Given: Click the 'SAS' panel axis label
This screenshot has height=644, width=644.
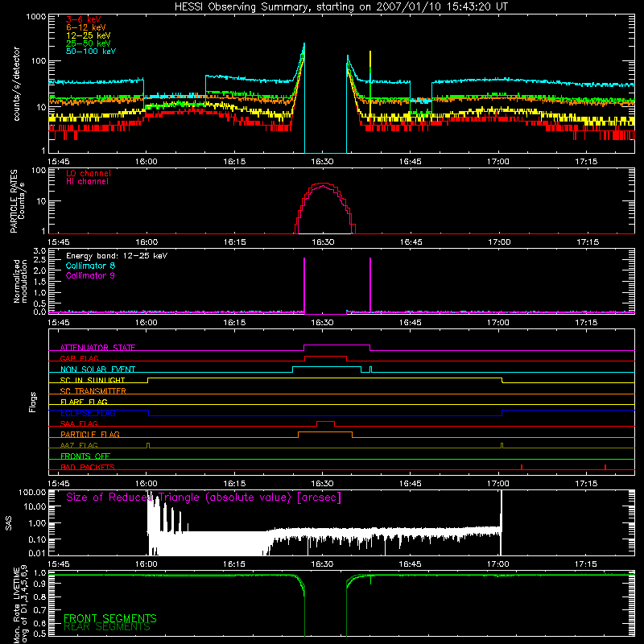Looking at the screenshot, I should coord(8,523).
